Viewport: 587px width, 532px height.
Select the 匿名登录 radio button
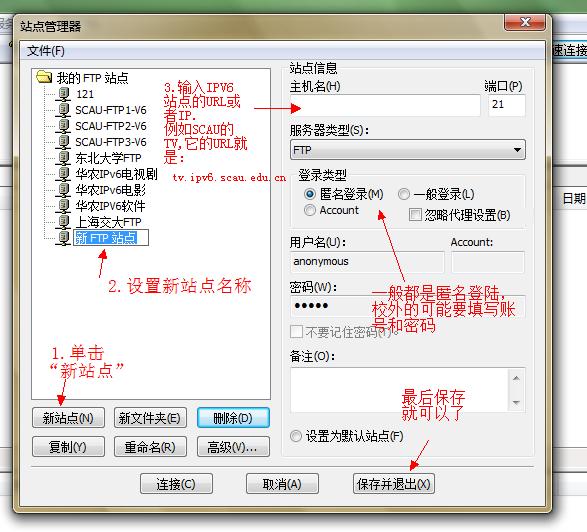tap(310, 194)
